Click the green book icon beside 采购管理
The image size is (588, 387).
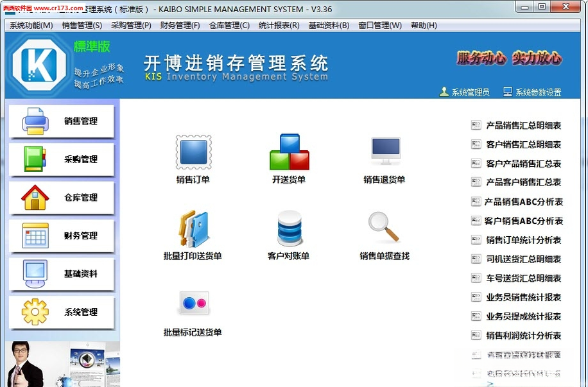click(35, 159)
